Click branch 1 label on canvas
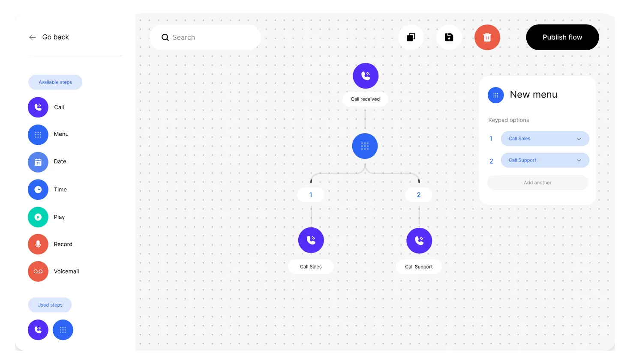 coord(311,195)
